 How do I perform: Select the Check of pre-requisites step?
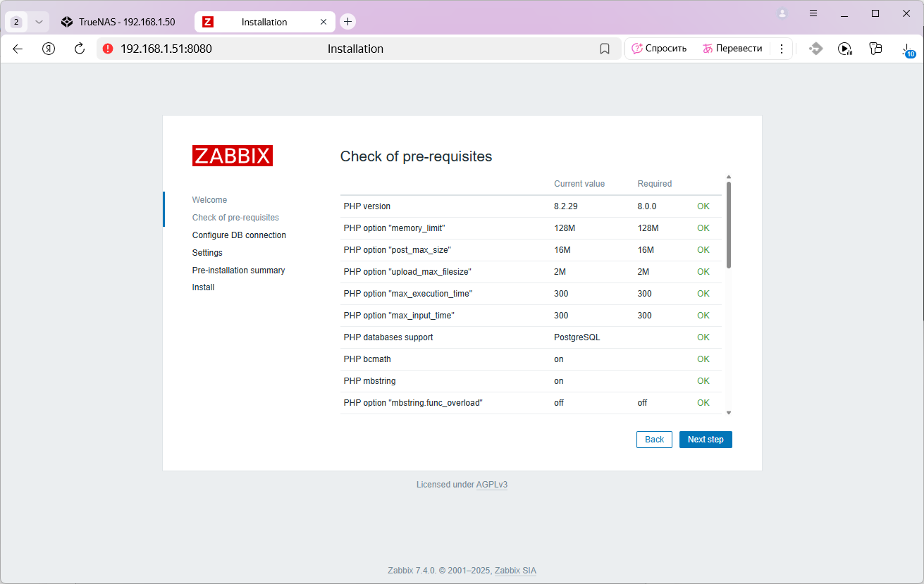point(235,218)
